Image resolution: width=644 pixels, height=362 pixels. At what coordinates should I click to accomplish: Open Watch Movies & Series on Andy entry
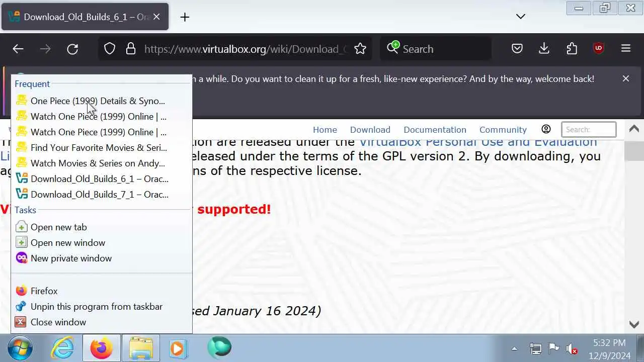[x=101, y=163]
